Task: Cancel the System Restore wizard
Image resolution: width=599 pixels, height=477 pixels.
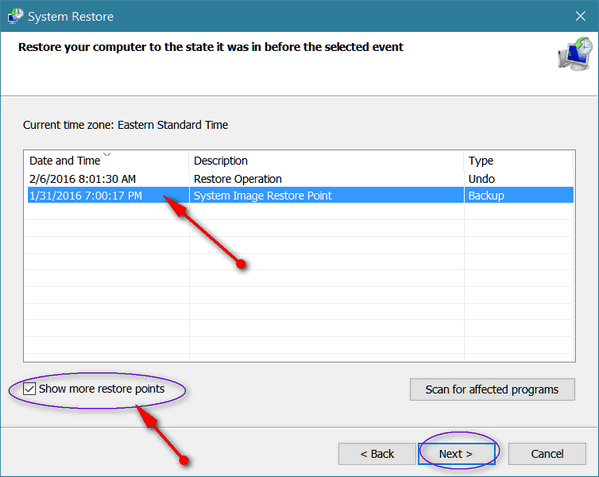Action: pyautogui.click(x=547, y=454)
